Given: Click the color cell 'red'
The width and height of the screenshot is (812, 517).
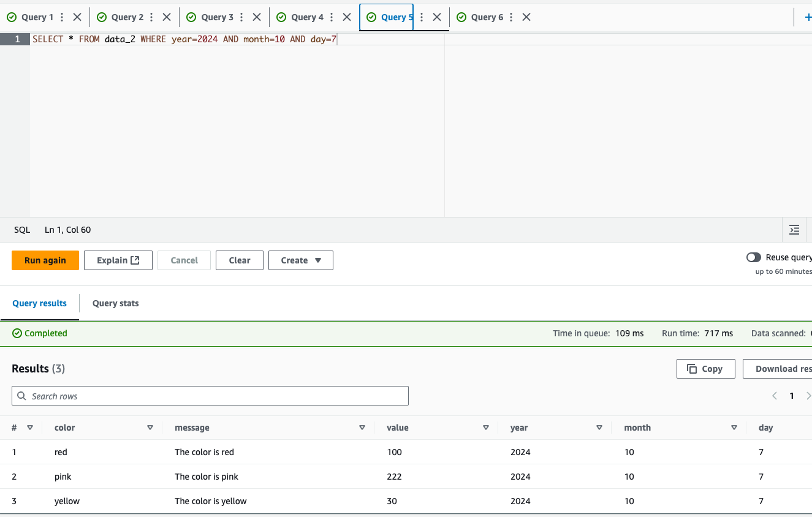Looking at the screenshot, I should [61, 452].
